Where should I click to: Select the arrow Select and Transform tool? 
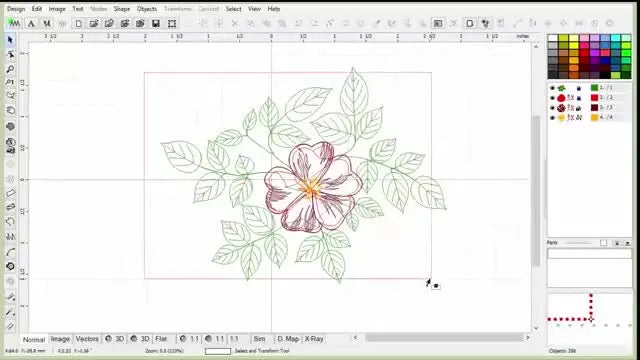point(11,40)
